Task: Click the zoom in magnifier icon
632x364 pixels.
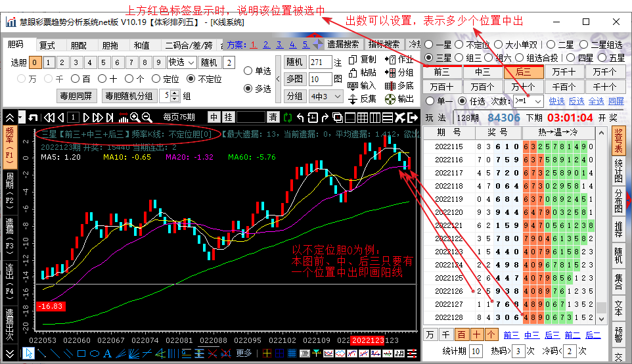Action: 135,117
